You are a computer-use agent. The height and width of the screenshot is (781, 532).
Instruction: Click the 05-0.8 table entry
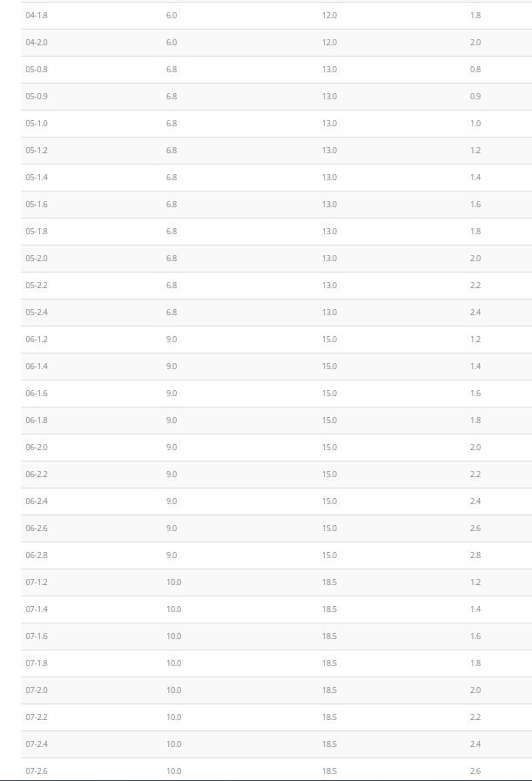tap(37, 70)
